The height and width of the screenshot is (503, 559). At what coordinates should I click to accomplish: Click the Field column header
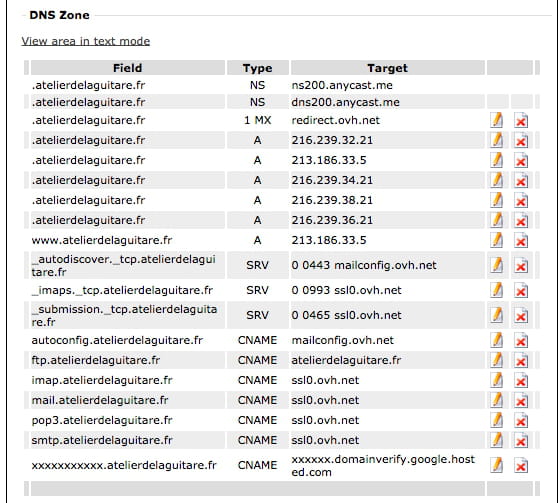(x=128, y=68)
